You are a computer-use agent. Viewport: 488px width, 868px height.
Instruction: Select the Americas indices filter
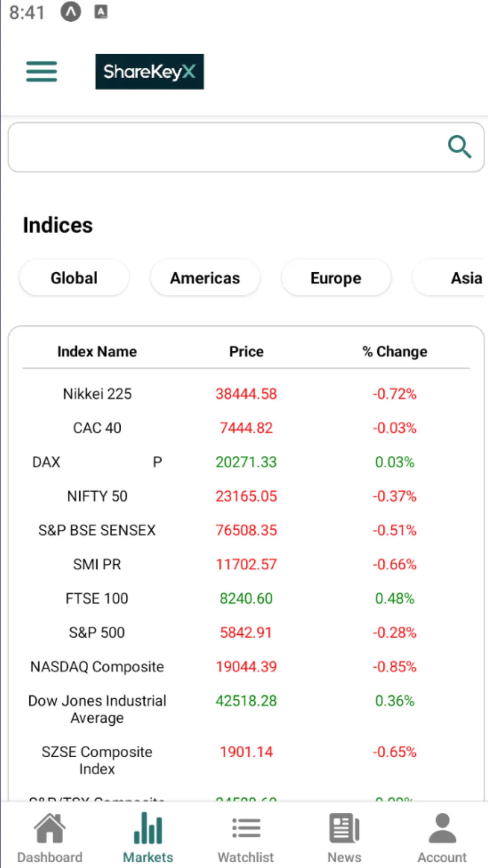click(x=205, y=278)
